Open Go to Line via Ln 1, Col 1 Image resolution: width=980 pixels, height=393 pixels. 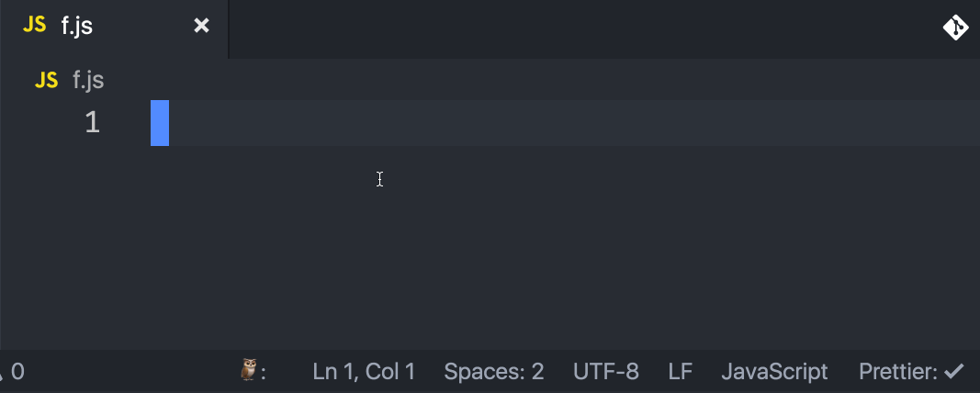[364, 372]
